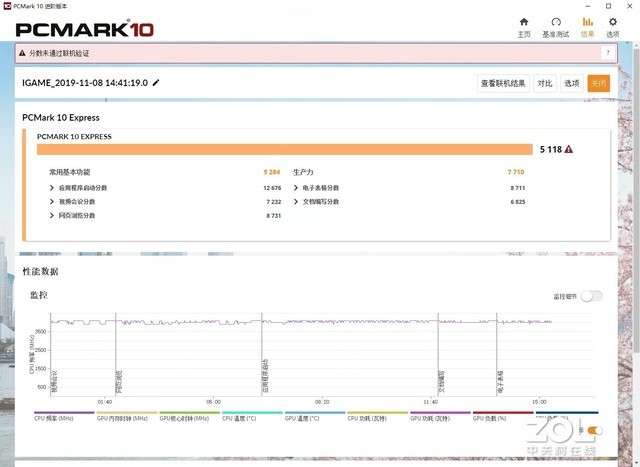Select the results bar-chart icon

[587, 22]
